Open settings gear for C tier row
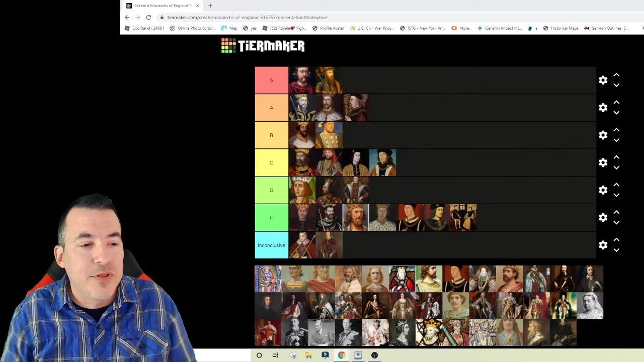 (603, 162)
